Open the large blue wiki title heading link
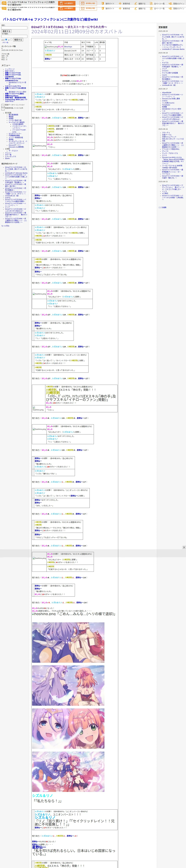The image size is (186, 868). coord(50,20)
